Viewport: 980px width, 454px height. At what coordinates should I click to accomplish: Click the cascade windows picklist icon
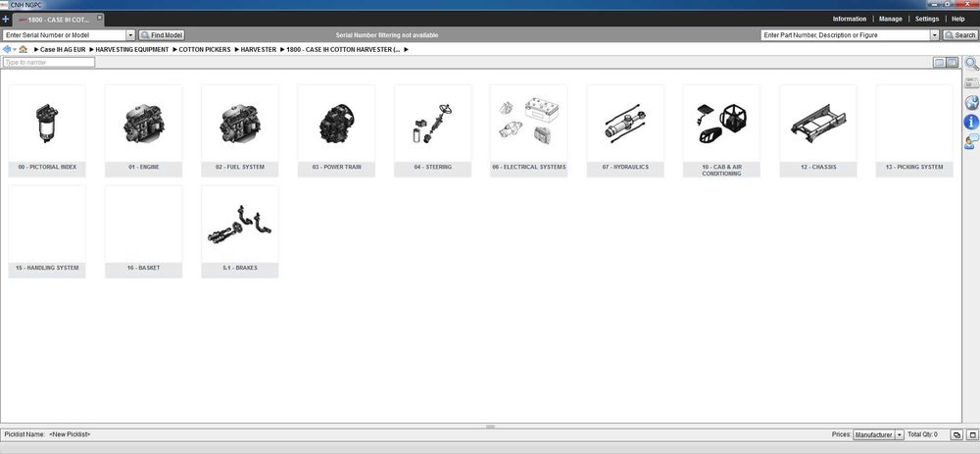(956, 434)
